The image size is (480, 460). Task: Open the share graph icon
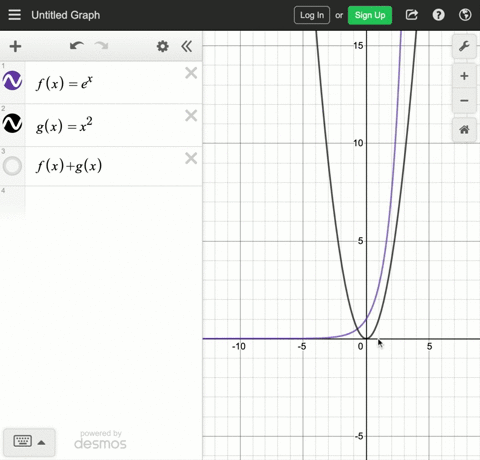[x=412, y=15]
